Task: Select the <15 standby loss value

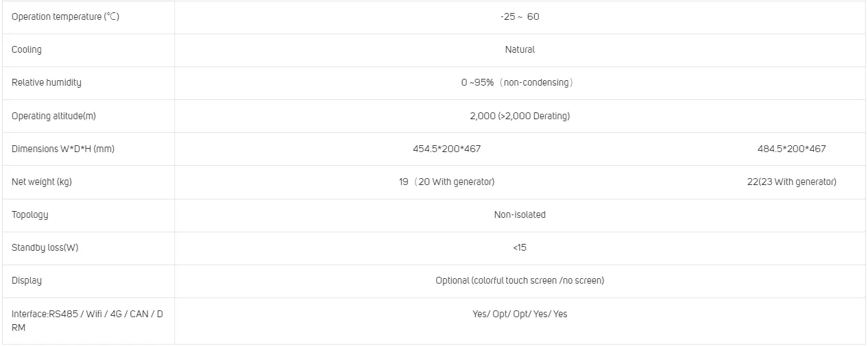Action: click(x=520, y=247)
